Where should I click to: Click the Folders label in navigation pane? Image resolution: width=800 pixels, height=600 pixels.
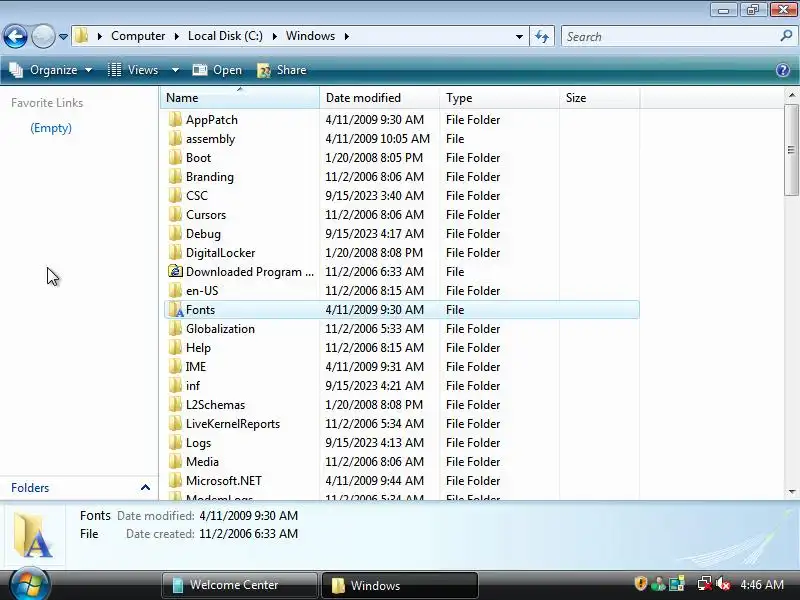[30, 488]
